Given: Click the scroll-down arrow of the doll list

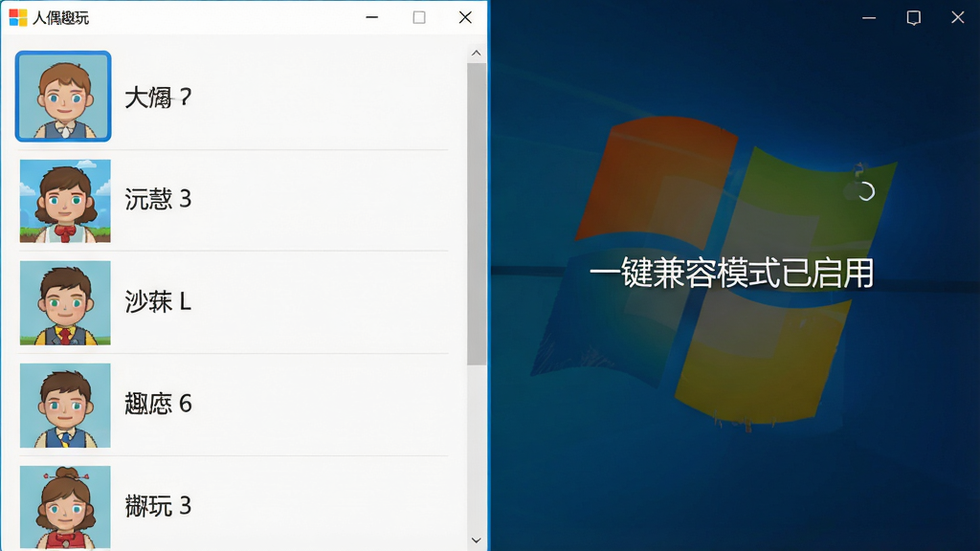Looking at the screenshot, I should click(477, 540).
